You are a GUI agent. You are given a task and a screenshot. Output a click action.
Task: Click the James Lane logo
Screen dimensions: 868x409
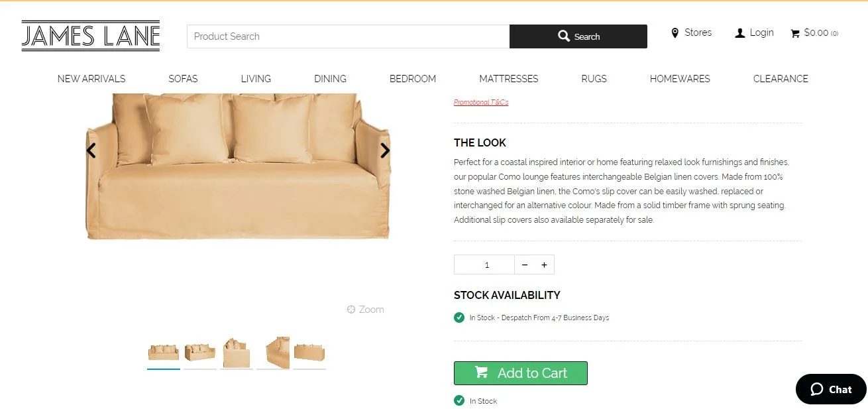point(90,36)
